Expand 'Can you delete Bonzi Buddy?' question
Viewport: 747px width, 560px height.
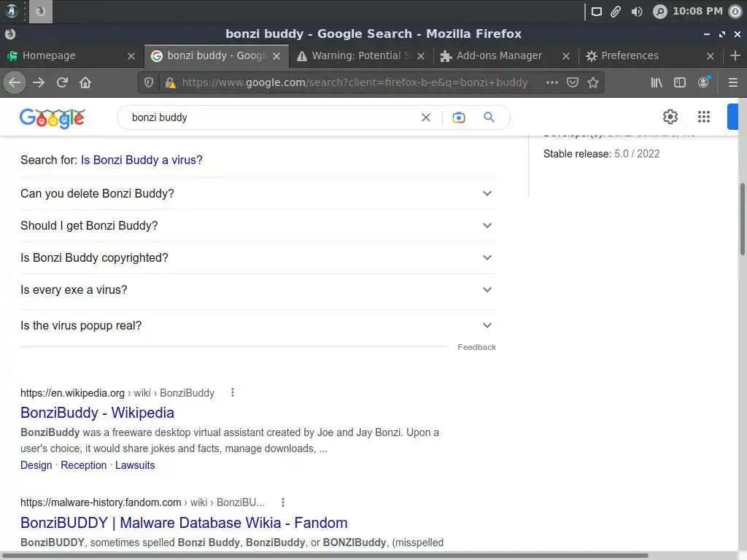tap(258, 193)
